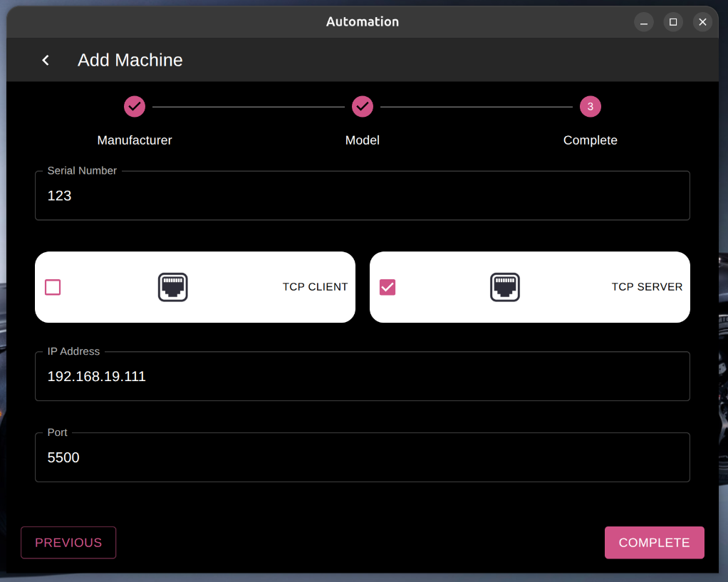Screen dimensions: 728x582
Task: Focus the IP Address input field
Action: tap(363, 376)
